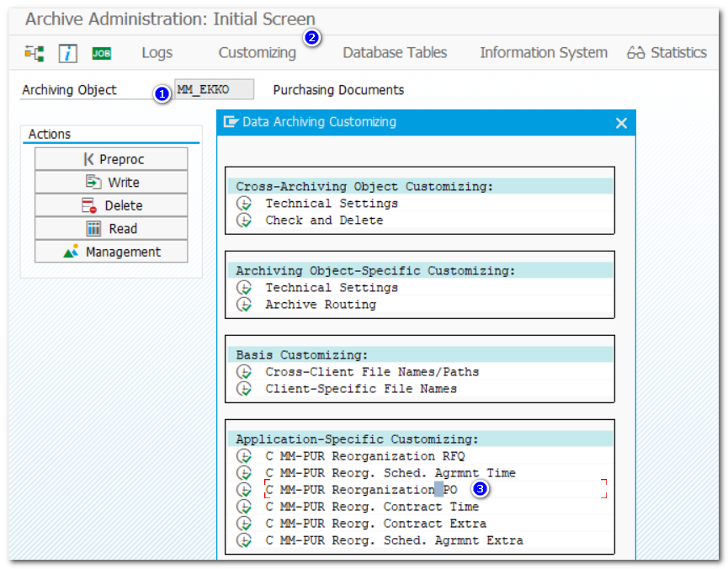
Task: Open the Customizing menu
Action: pos(257,52)
